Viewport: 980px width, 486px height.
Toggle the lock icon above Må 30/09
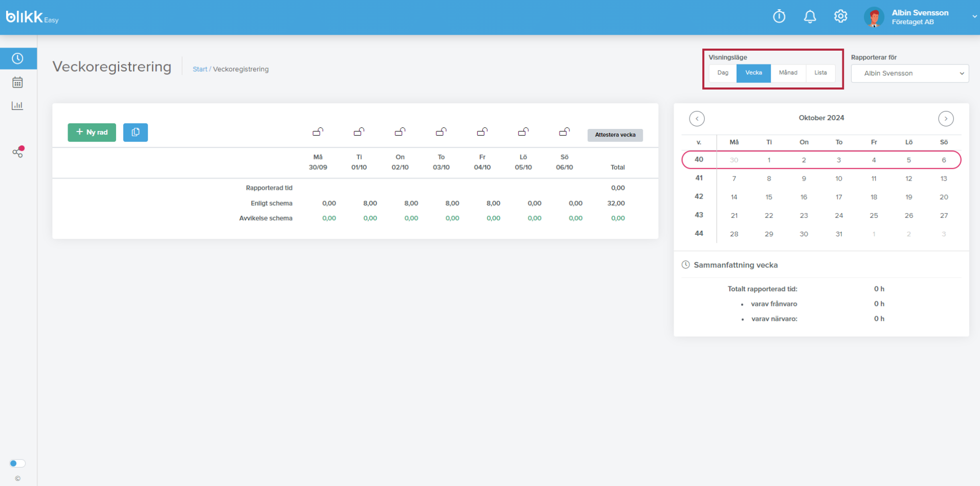pos(318,132)
